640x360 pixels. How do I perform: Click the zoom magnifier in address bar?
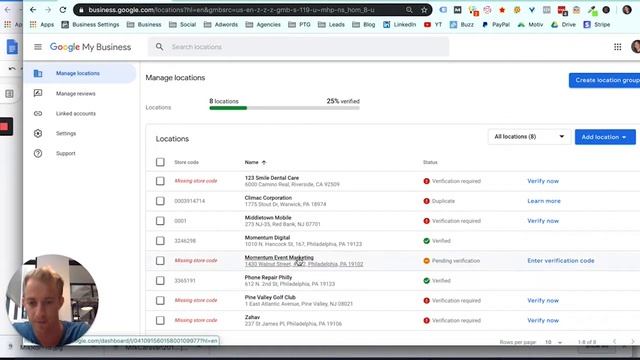(409, 10)
